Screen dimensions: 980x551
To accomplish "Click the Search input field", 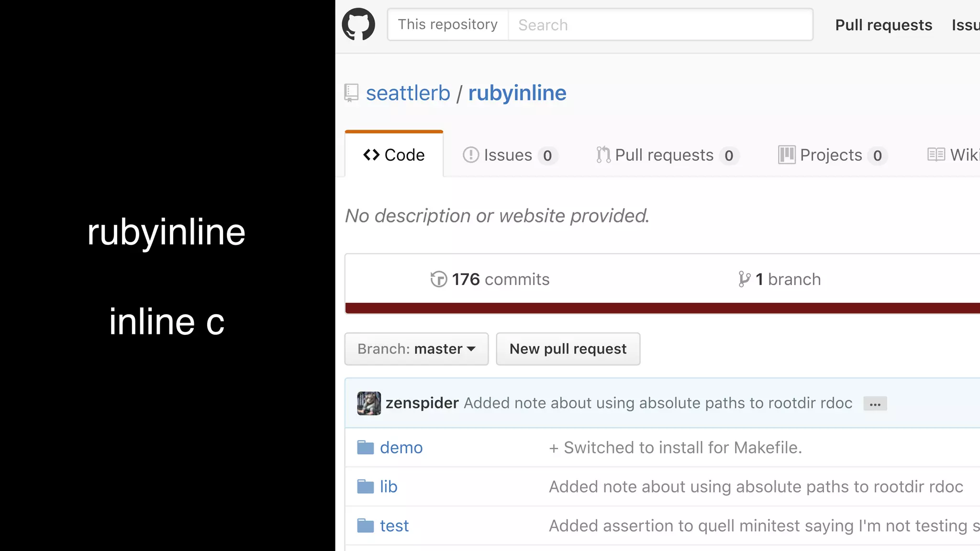I will [660, 24].
